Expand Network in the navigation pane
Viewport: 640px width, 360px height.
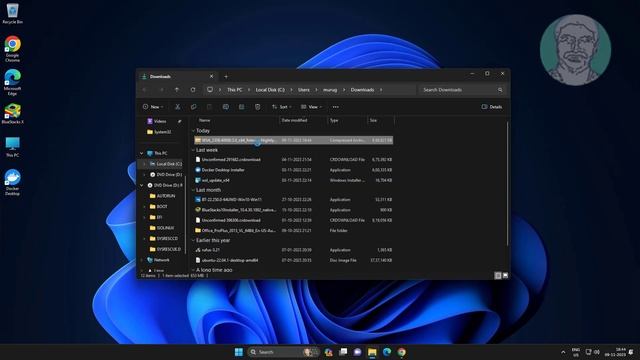pos(142,260)
